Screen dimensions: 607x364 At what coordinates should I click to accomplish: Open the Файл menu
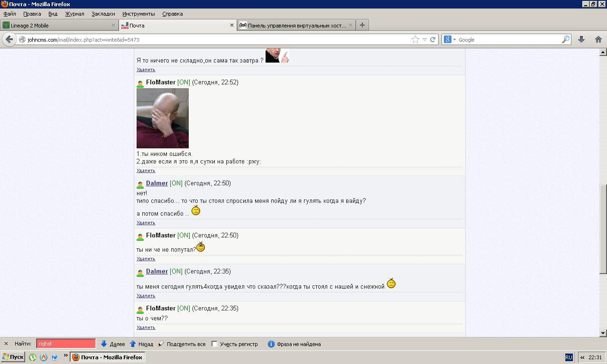9,14
